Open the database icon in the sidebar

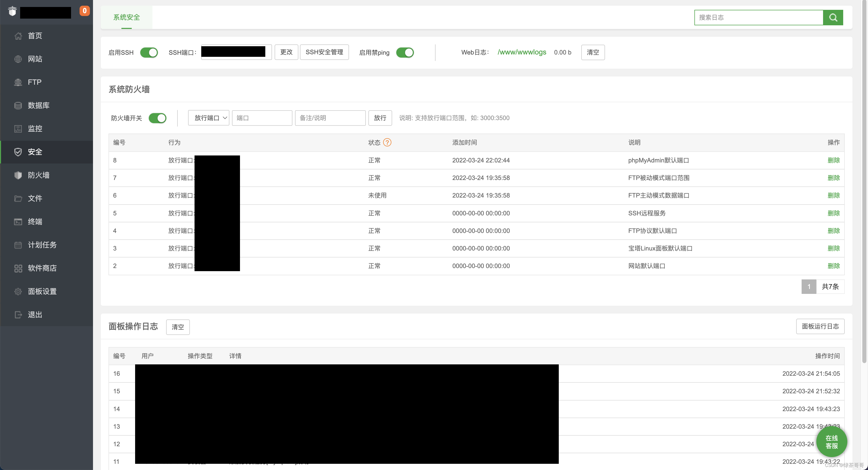pyautogui.click(x=18, y=105)
